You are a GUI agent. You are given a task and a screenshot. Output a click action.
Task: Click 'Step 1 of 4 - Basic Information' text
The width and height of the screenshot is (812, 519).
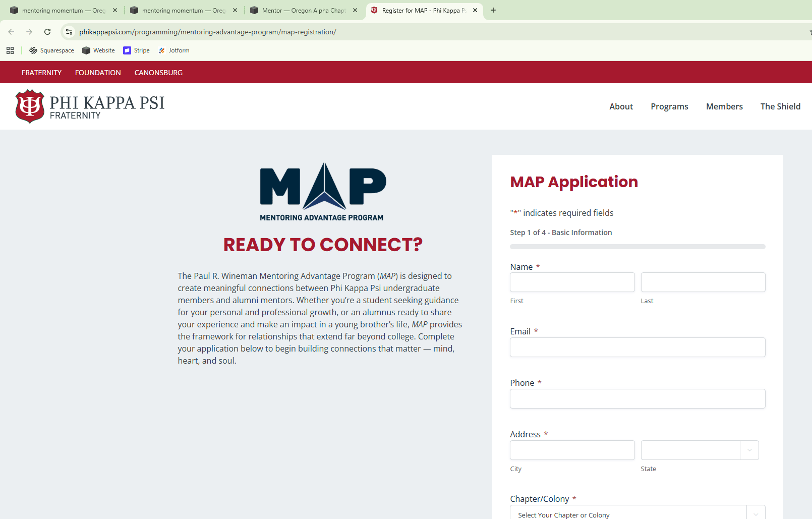(561, 233)
